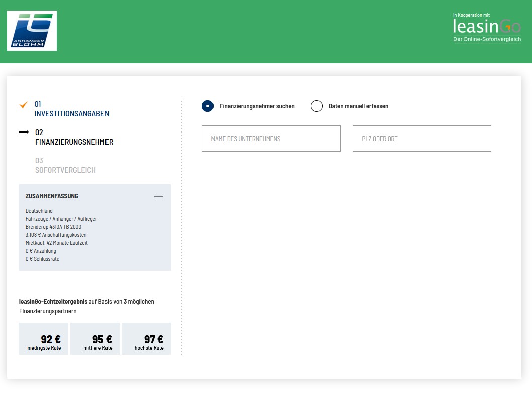Choose the 97 € höchste Rate offer

click(146, 338)
